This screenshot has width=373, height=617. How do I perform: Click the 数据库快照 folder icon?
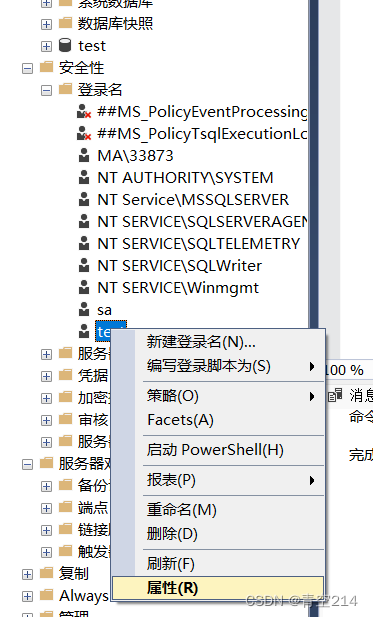(65, 23)
